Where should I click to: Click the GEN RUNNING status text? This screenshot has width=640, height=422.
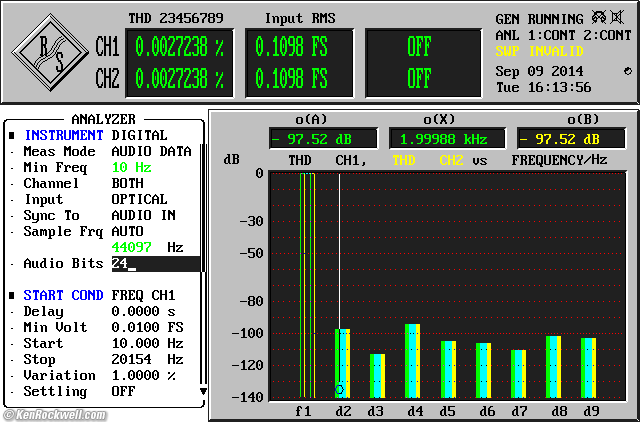(539, 19)
